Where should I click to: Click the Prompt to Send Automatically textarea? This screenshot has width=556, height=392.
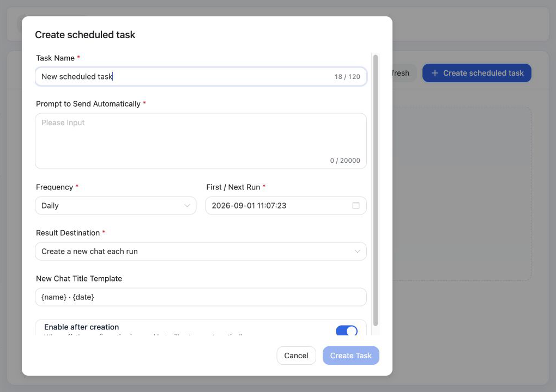(201, 141)
